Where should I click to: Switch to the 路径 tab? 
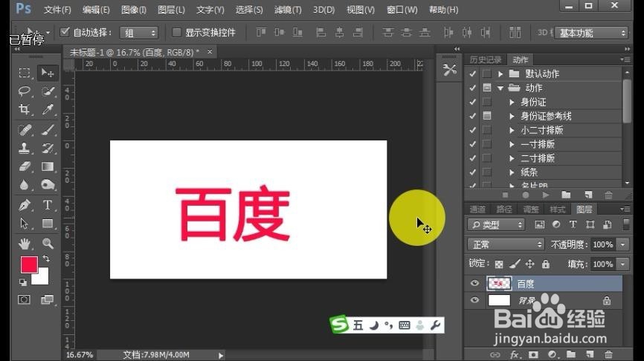tap(504, 209)
